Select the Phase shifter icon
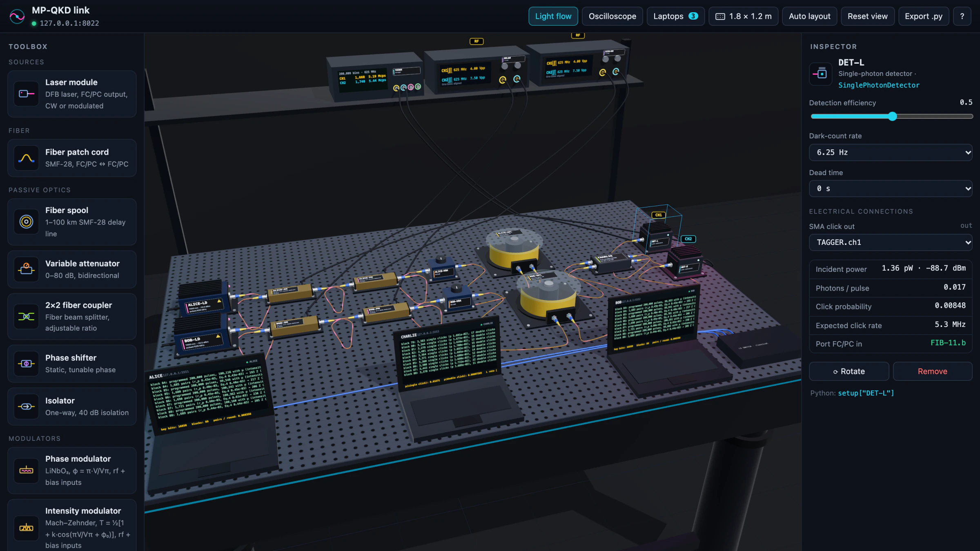Image resolution: width=980 pixels, height=551 pixels. click(x=27, y=363)
